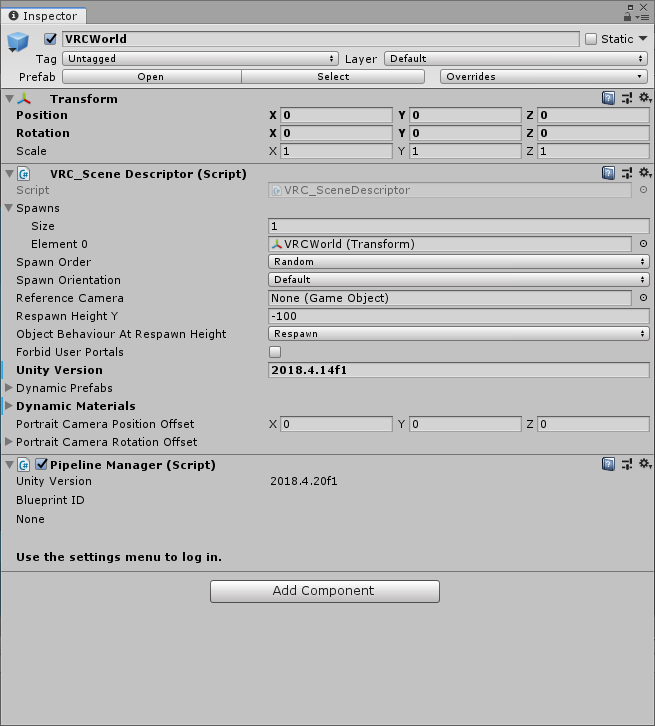The width and height of the screenshot is (655, 726).
Task: Collapse VRC_Scene Descriptor component
Action: [x=9, y=174]
